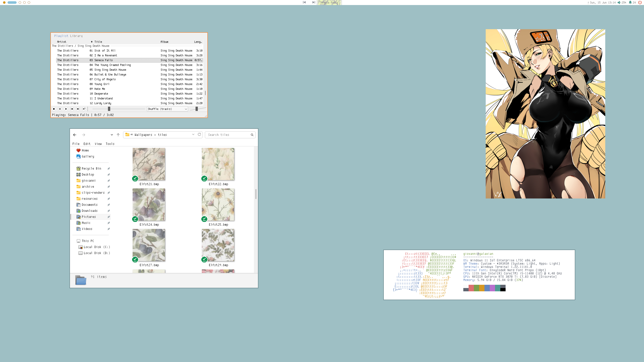This screenshot has width=644, height=362.
Task: Sort by Title column header
Action: click(x=98, y=42)
